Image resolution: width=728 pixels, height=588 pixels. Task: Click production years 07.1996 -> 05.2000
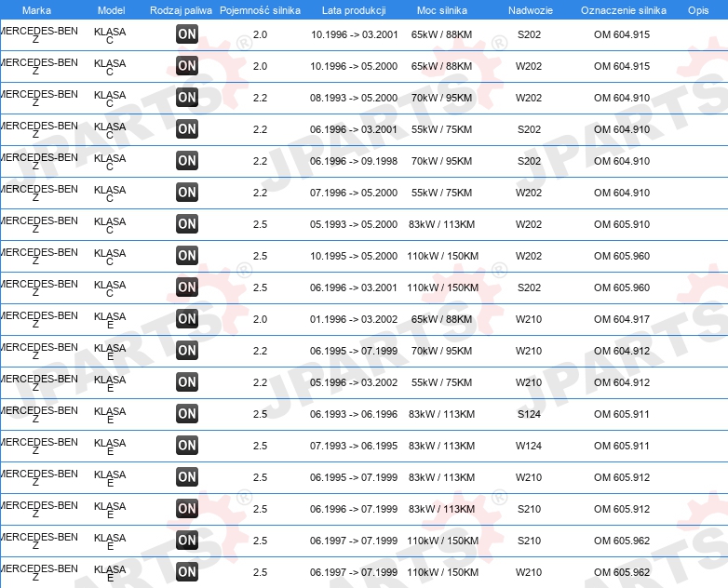coord(354,193)
